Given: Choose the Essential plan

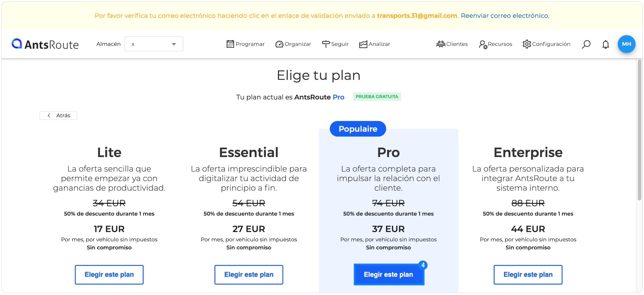Looking at the screenshot, I should (249, 274).
